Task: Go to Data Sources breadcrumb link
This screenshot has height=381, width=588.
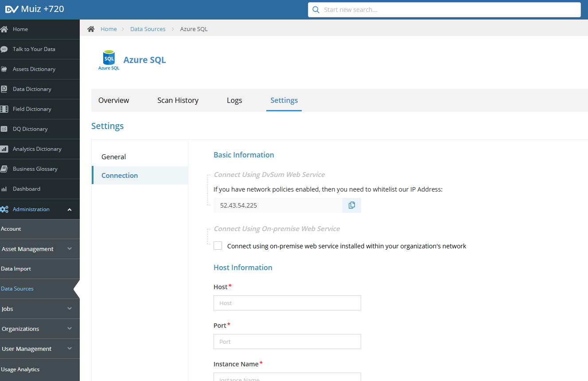Action: pyautogui.click(x=148, y=29)
